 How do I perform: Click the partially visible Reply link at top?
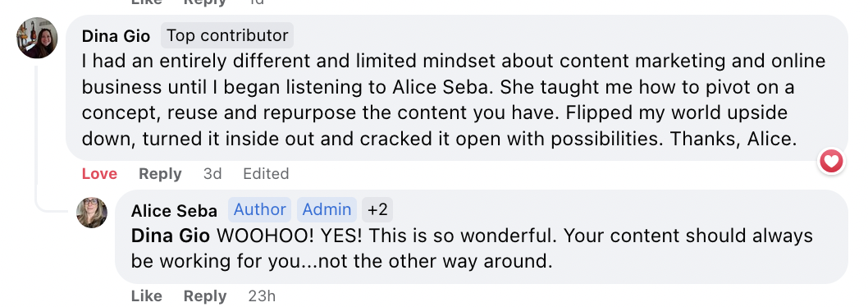click(x=205, y=2)
